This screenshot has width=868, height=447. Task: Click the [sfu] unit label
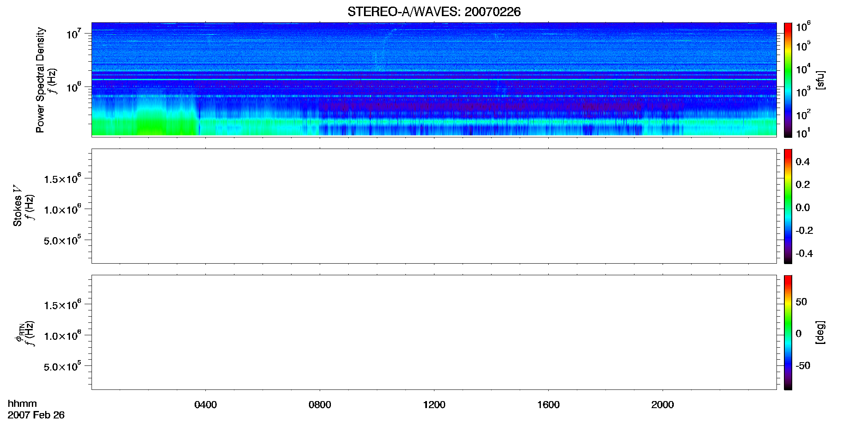(x=820, y=80)
